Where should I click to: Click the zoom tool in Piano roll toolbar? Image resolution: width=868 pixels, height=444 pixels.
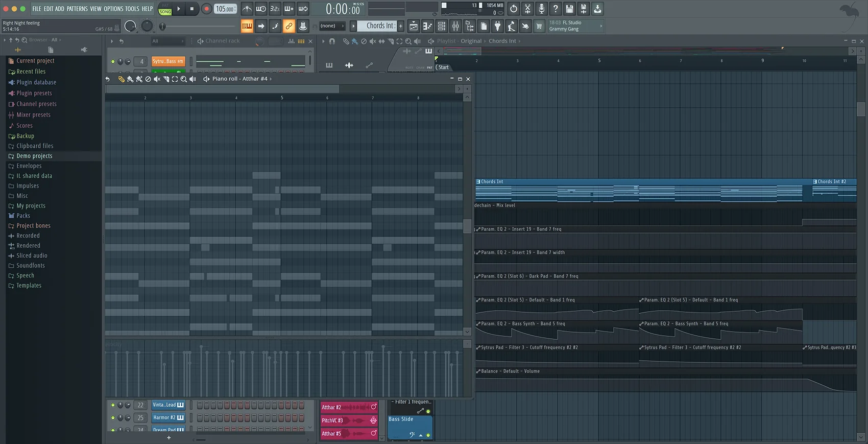(184, 79)
